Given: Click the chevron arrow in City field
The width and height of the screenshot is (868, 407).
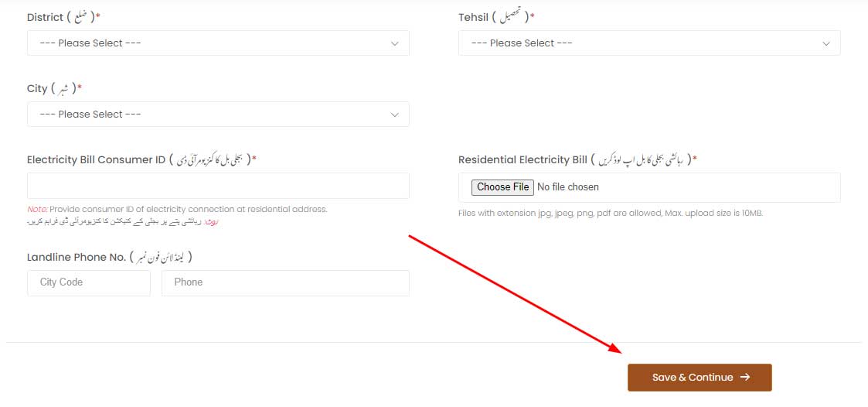Looking at the screenshot, I should [395, 115].
